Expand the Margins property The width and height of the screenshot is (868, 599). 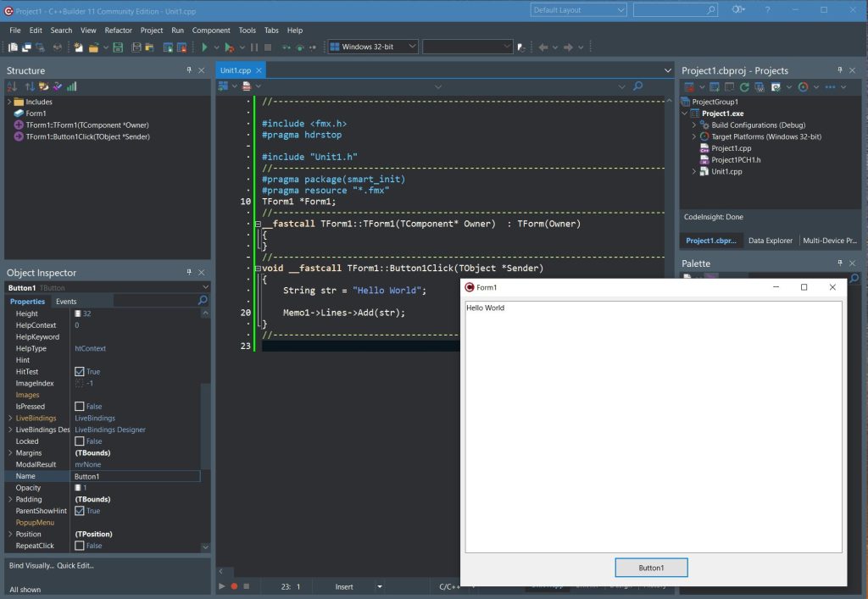(x=10, y=453)
